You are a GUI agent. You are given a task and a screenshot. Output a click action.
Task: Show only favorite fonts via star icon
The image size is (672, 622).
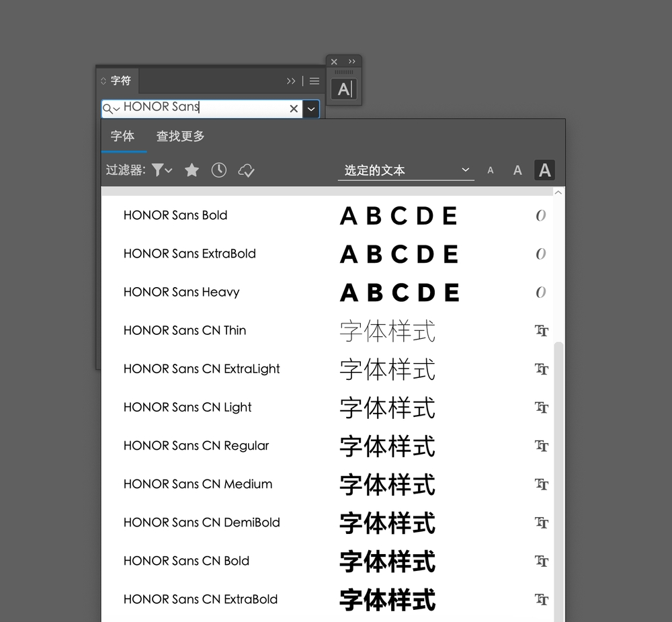click(x=192, y=170)
